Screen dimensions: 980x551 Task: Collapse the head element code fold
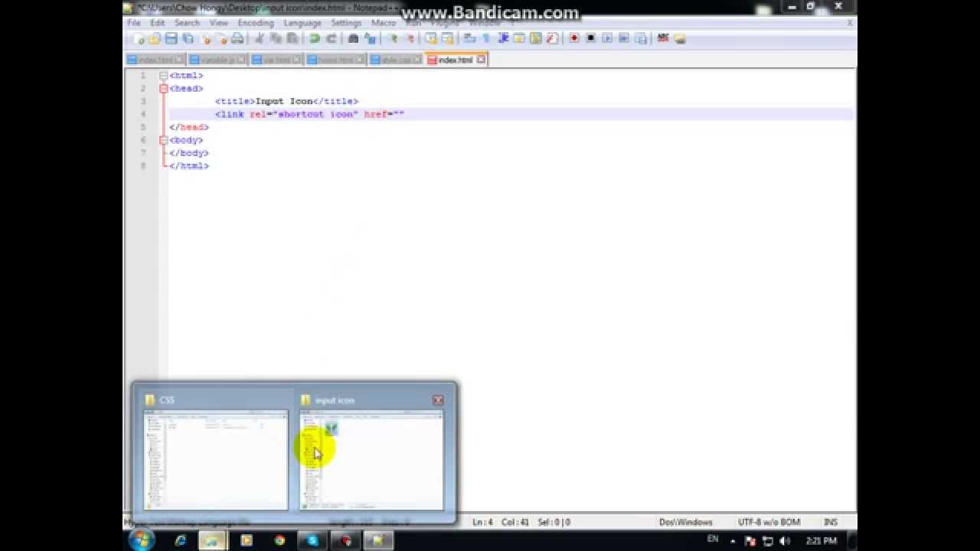click(163, 88)
